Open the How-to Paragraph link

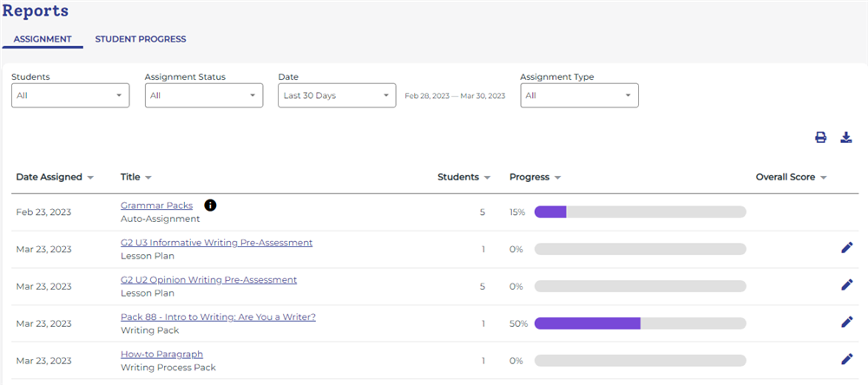click(161, 354)
